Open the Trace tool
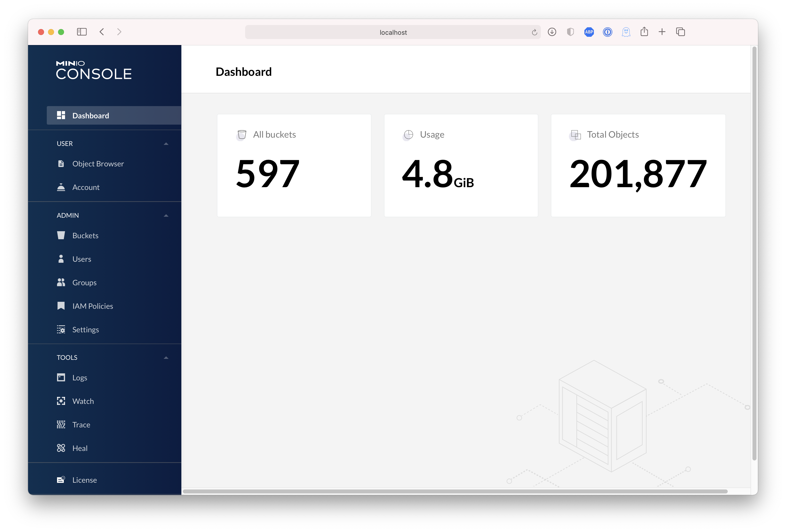The width and height of the screenshot is (786, 532). click(x=81, y=424)
